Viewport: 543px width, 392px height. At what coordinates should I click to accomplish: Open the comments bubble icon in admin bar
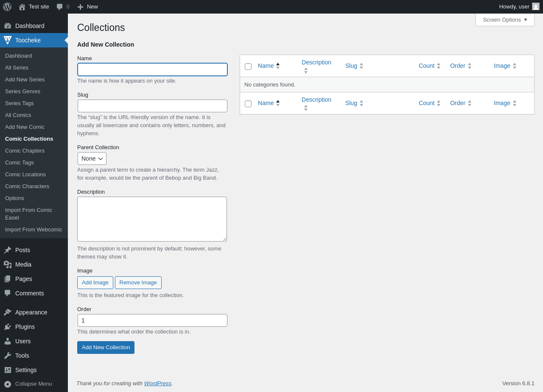(60, 7)
